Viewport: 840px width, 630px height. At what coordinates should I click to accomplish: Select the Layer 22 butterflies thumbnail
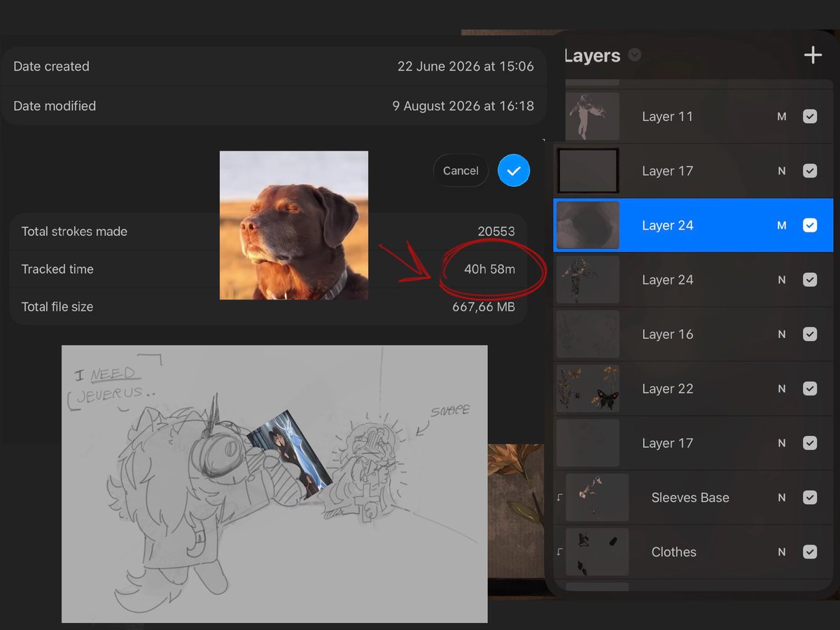click(588, 388)
